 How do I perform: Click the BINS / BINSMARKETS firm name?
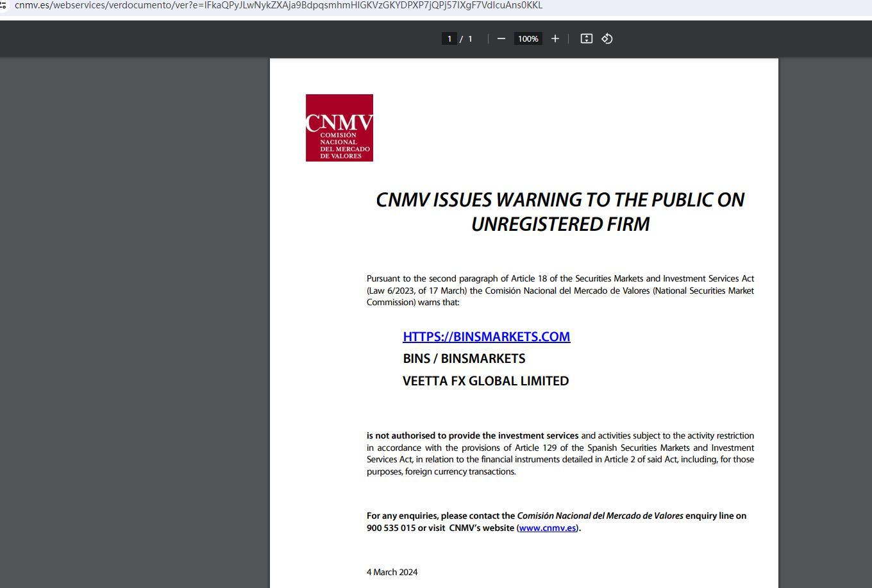click(x=464, y=358)
